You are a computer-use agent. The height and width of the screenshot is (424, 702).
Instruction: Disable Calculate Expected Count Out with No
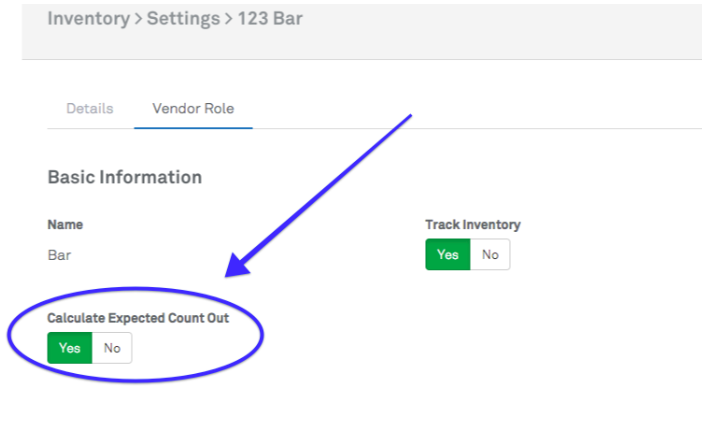[112, 348]
